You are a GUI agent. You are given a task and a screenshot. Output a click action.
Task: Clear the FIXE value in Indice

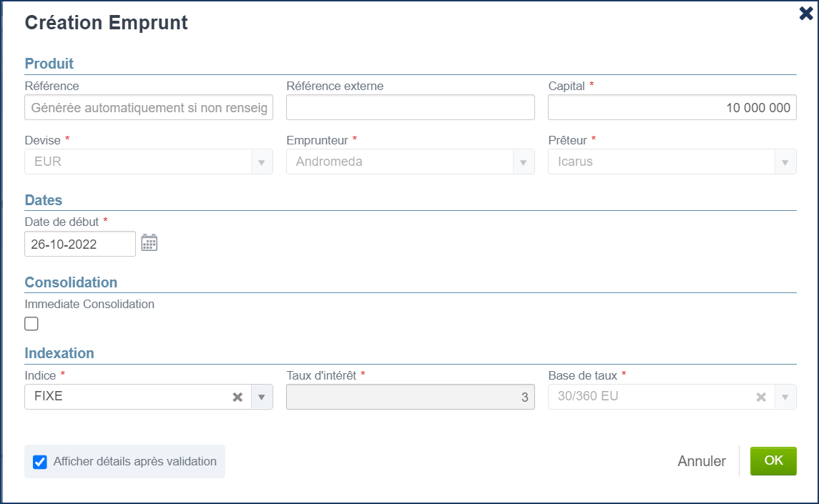coord(237,397)
